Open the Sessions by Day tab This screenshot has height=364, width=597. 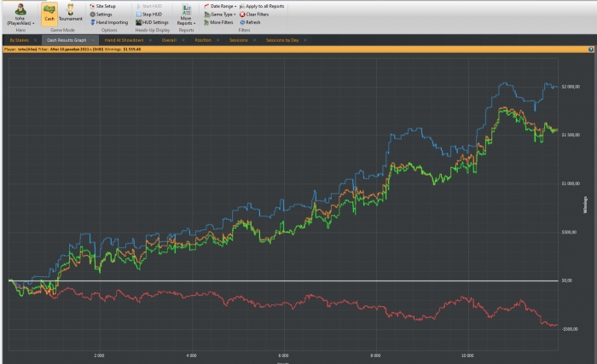281,40
